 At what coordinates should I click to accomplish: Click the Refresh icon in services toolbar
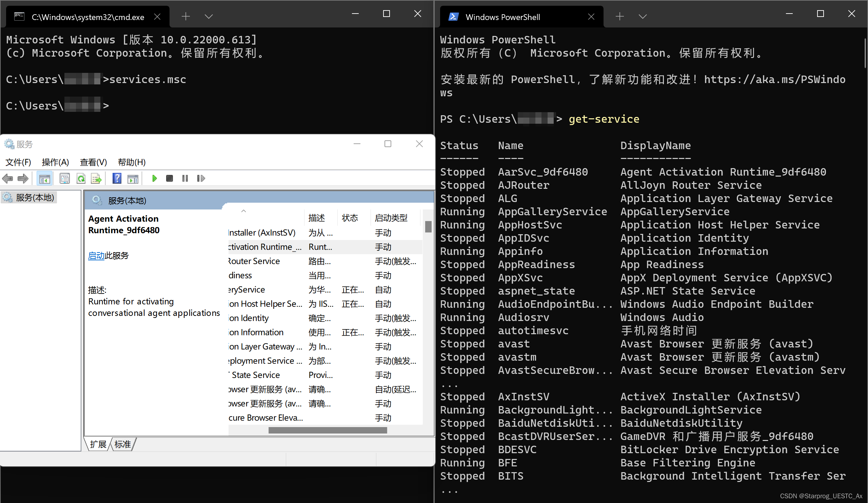[81, 178]
